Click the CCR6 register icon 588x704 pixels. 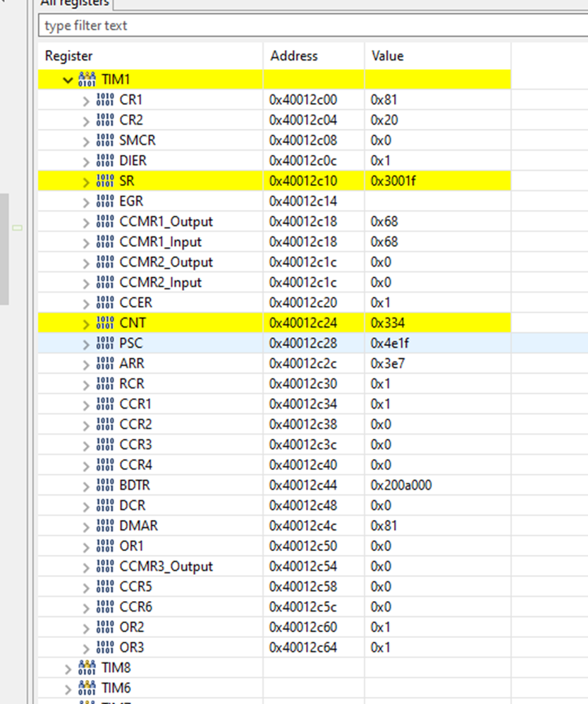[x=104, y=607]
